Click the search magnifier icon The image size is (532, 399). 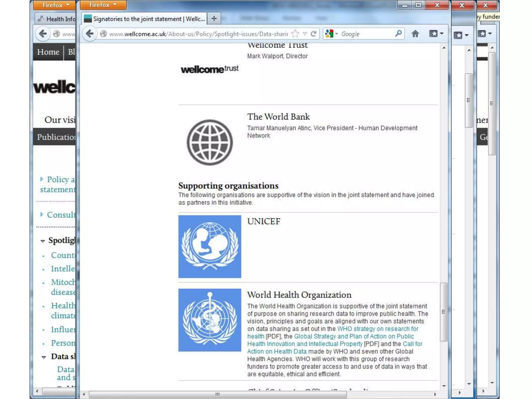(x=398, y=34)
